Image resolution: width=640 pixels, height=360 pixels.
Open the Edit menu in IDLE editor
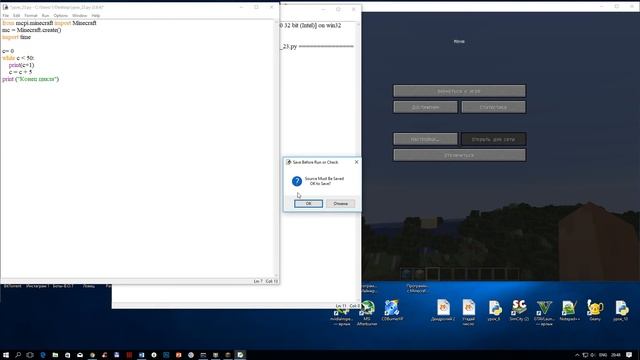click(x=16, y=16)
